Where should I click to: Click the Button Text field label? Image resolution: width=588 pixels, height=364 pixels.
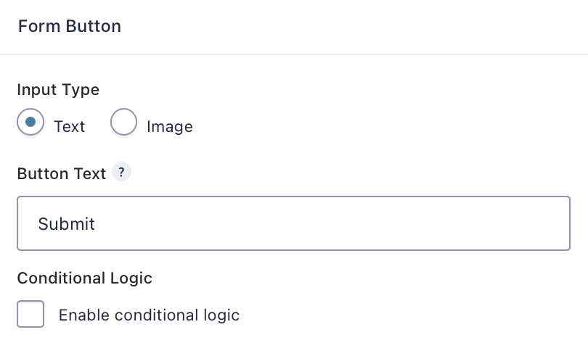pos(62,174)
